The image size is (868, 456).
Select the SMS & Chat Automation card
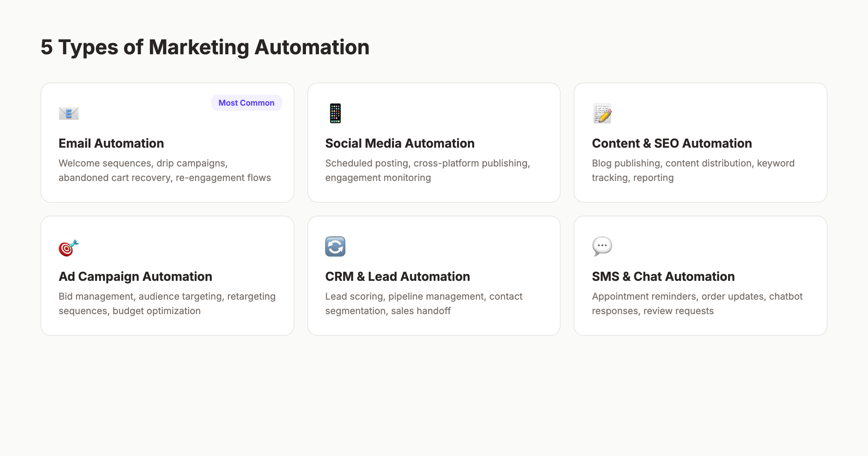pyautogui.click(x=701, y=276)
